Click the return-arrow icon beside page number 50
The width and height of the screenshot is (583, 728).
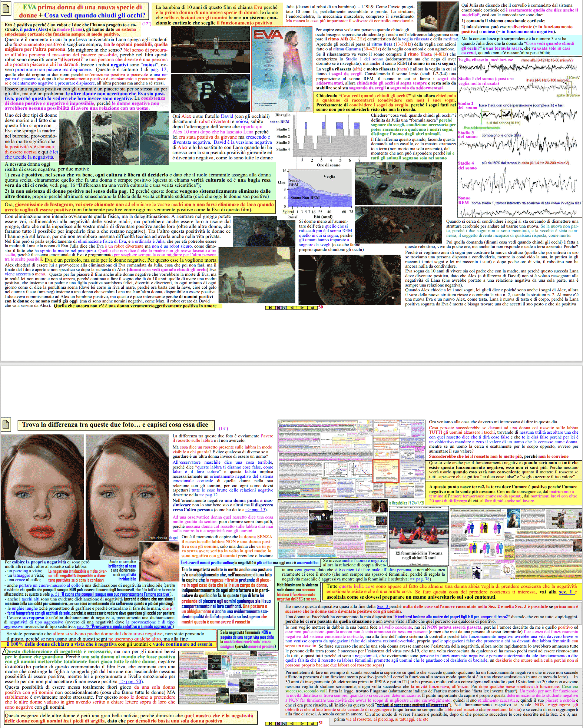312,308
